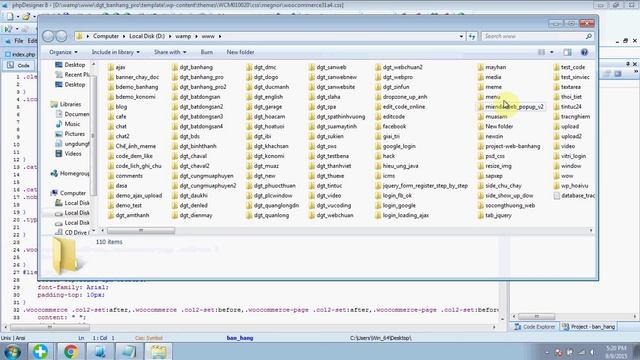Select the project-web-banhang folder
Image resolution: width=640 pixels, height=360 pixels.
(x=509, y=146)
